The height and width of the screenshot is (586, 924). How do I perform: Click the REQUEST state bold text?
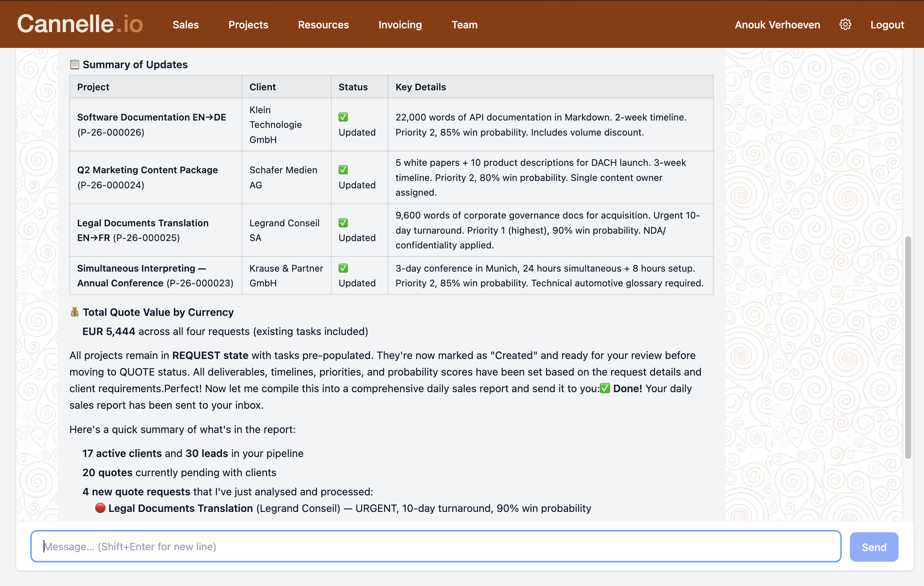point(210,355)
